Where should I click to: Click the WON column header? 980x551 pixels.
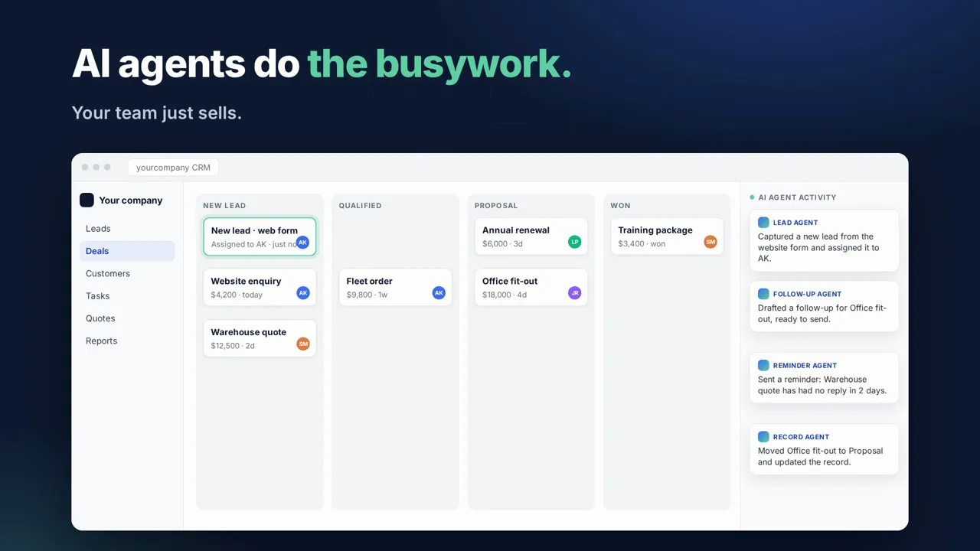621,205
